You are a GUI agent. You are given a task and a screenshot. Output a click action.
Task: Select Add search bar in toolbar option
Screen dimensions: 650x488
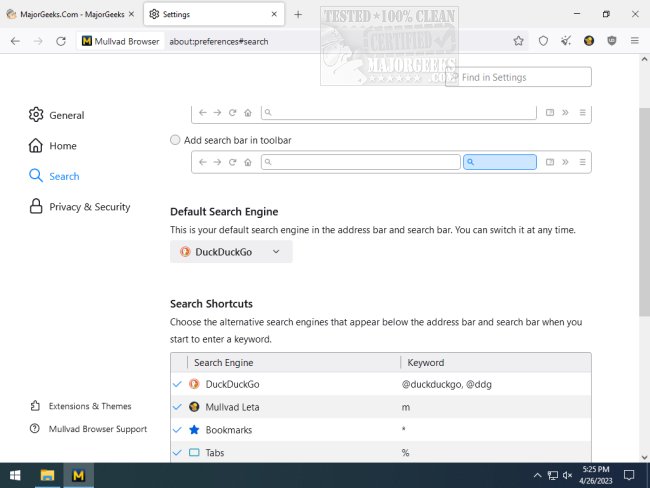(175, 140)
